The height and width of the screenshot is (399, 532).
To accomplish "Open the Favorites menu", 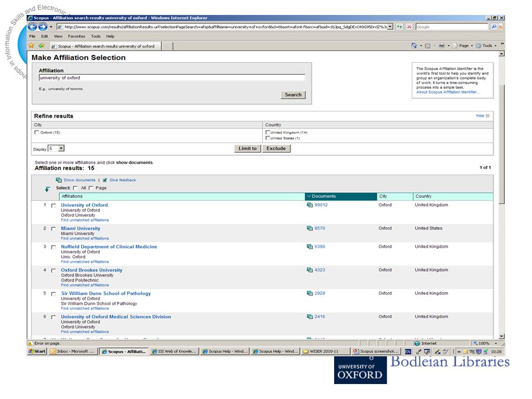I will coord(76,37).
